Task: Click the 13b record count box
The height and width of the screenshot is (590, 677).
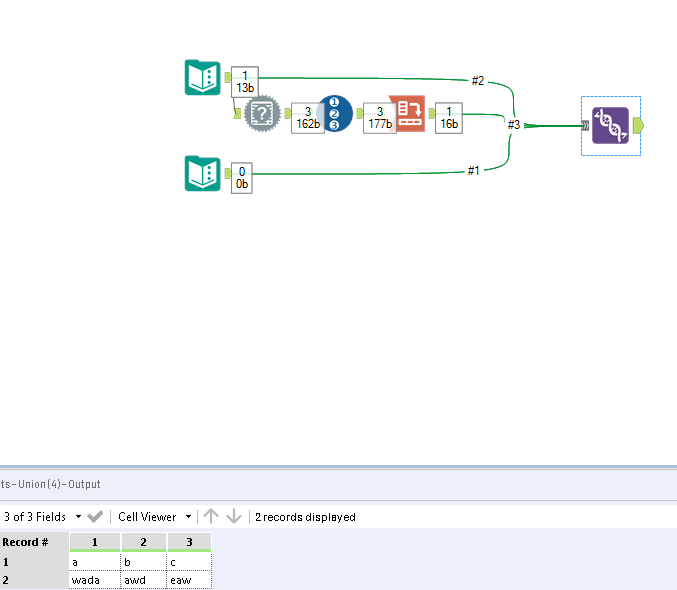Action: [245, 82]
